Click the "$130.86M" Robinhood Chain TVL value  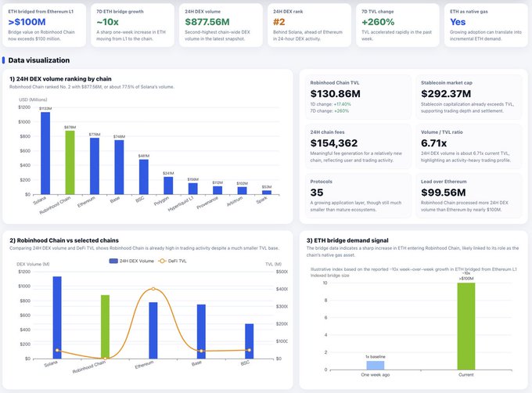(335, 94)
